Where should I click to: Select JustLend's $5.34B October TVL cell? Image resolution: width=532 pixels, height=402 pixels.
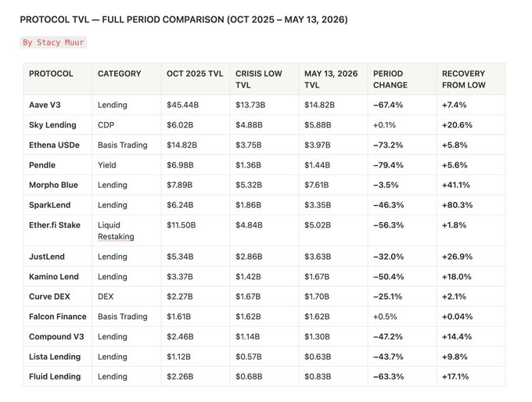pos(180,257)
